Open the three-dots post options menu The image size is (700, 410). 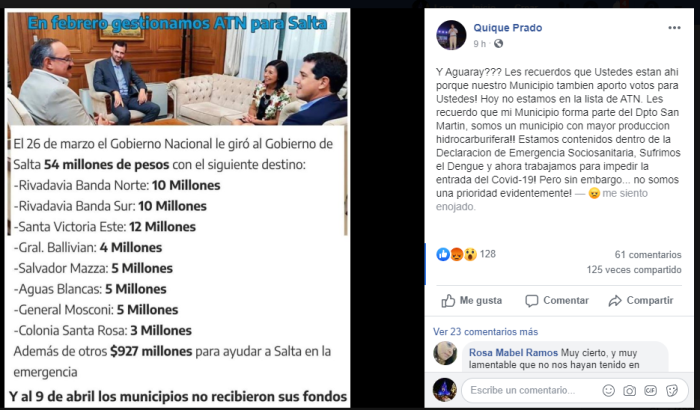[x=674, y=28]
